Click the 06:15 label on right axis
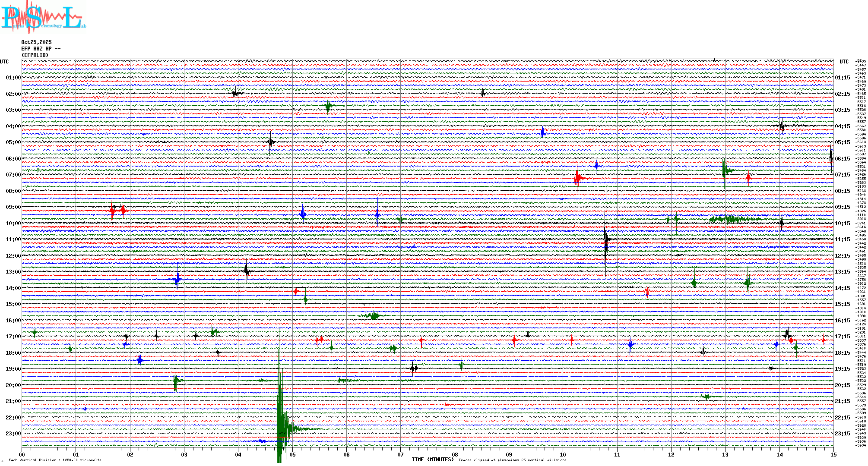The image size is (868, 466). coord(842,159)
